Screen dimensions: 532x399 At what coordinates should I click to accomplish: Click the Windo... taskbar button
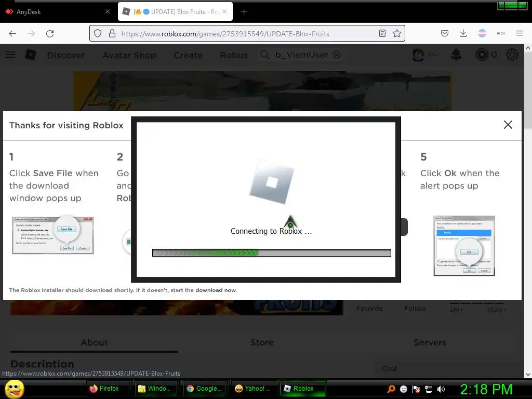pyautogui.click(x=156, y=389)
